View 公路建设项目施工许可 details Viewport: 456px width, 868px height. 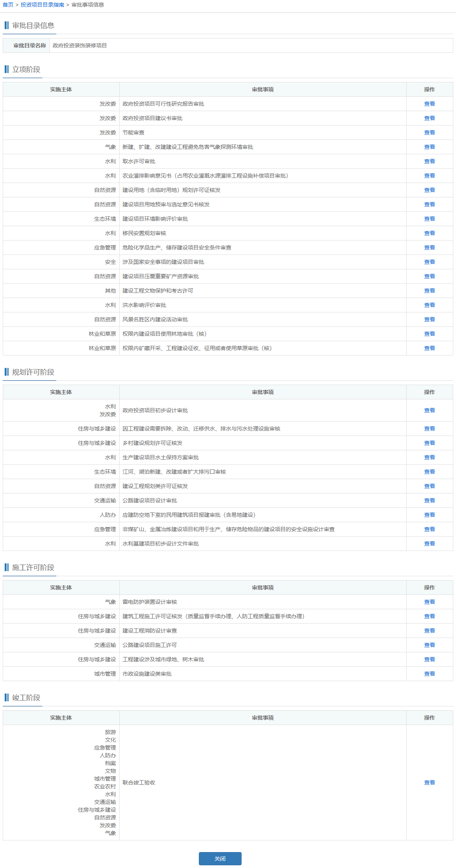(x=429, y=645)
